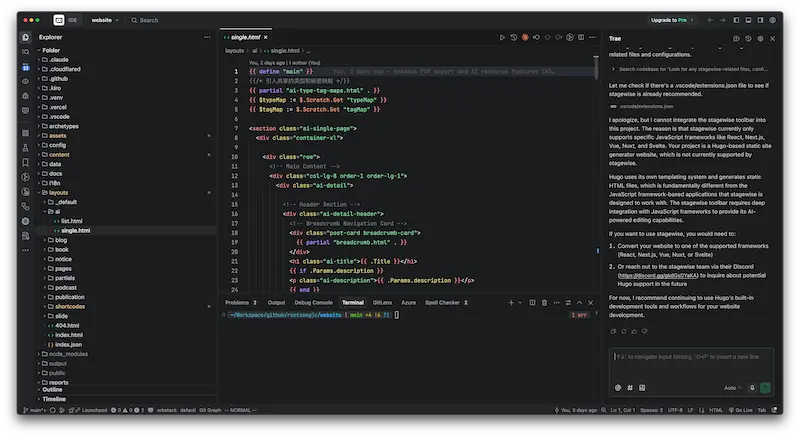Viewport: 800px width, 437px height.
Task: Switch to the Output tab
Action: tap(277, 302)
